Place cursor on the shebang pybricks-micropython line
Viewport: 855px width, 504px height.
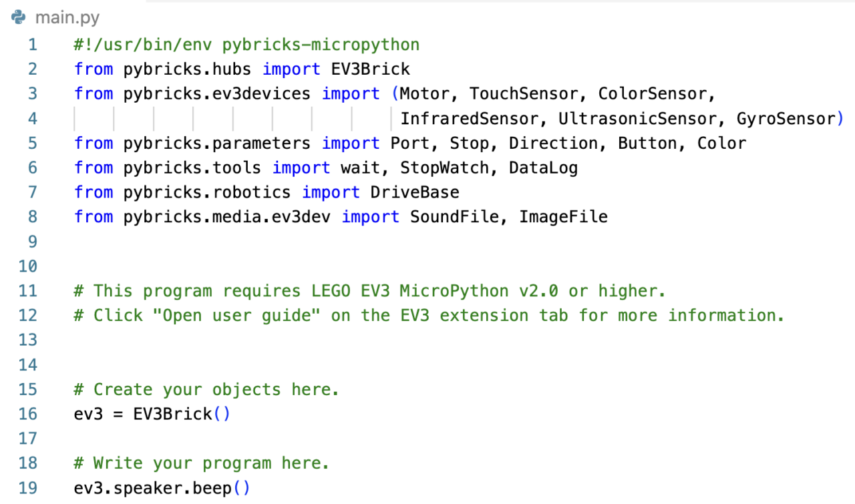pos(246,45)
